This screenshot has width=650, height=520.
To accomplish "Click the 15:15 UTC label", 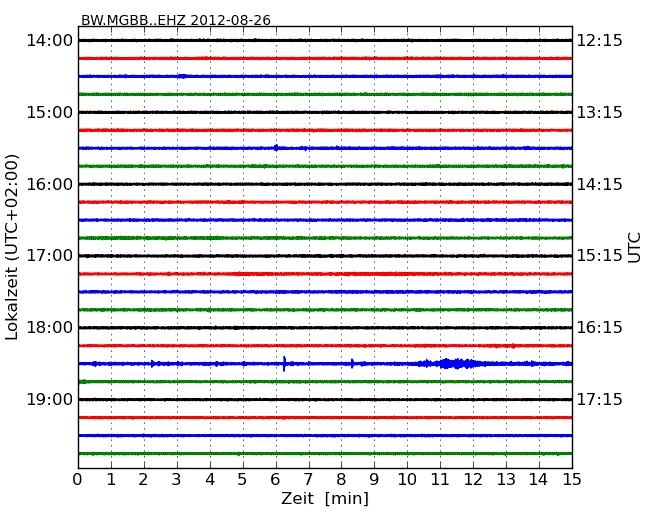I will click(600, 255).
